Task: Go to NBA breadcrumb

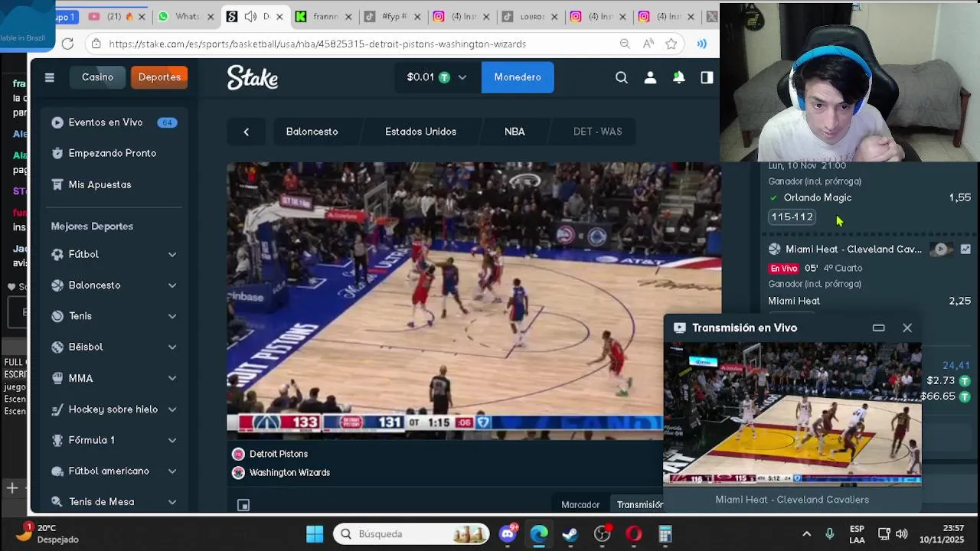Action: click(514, 132)
